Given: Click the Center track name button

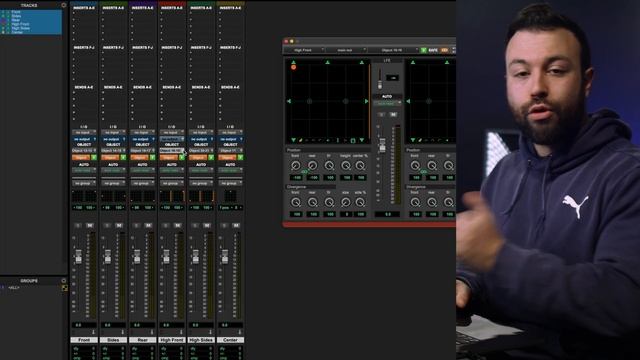Looking at the screenshot, I should pos(231,340).
